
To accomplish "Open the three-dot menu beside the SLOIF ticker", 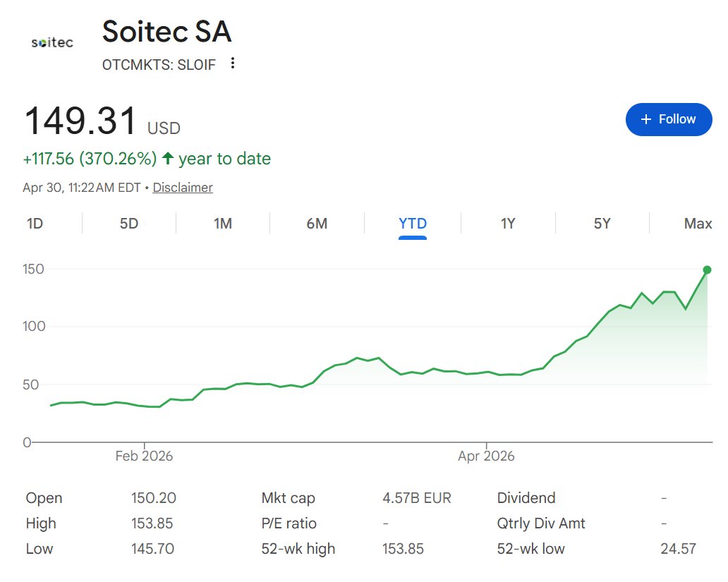I will (x=233, y=63).
